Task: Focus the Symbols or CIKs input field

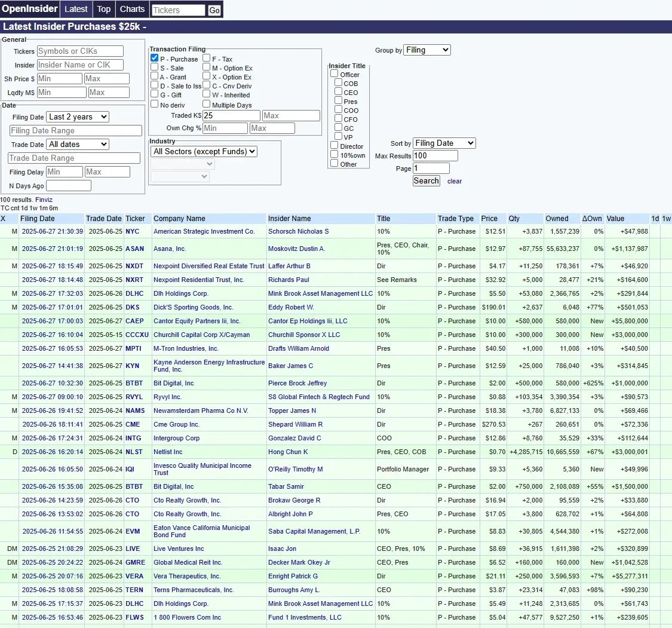Action: pos(80,51)
